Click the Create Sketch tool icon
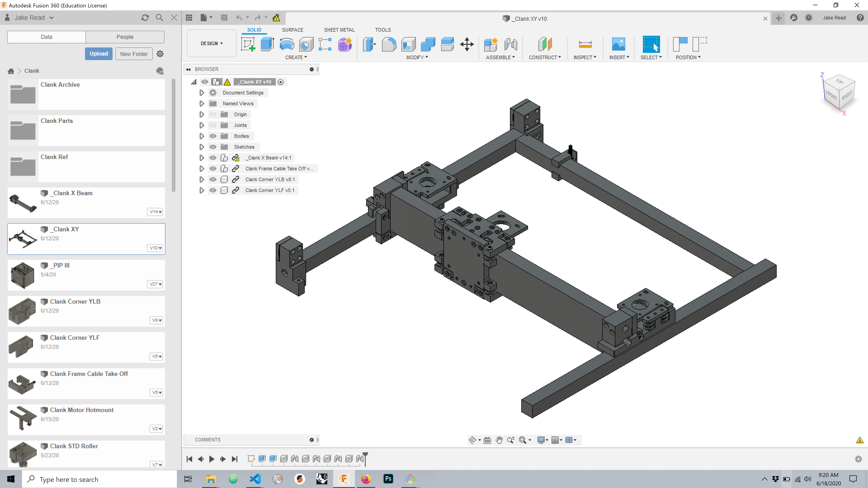Image resolution: width=868 pixels, height=488 pixels. tap(248, 44)
